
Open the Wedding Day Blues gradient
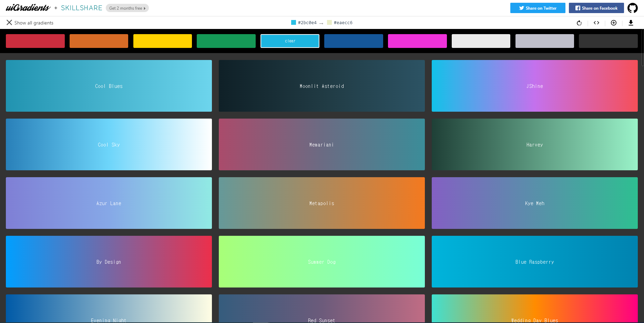pos(535,309)
